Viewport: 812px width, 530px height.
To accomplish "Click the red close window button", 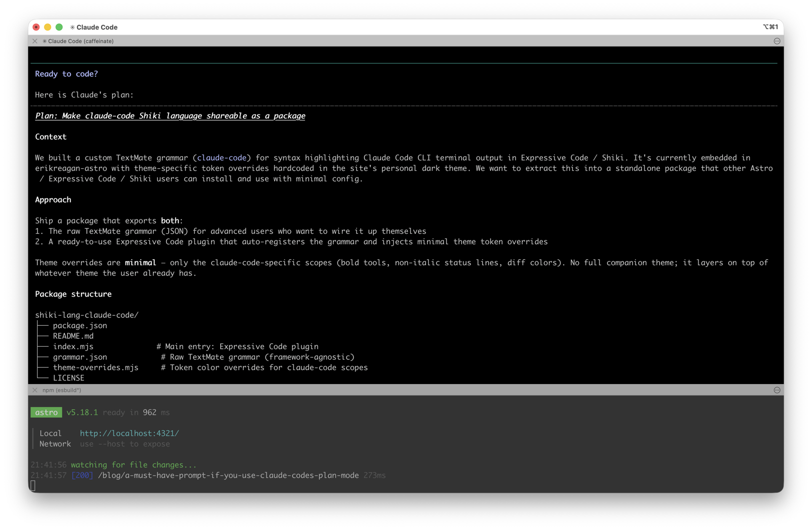I will point(36,27).
